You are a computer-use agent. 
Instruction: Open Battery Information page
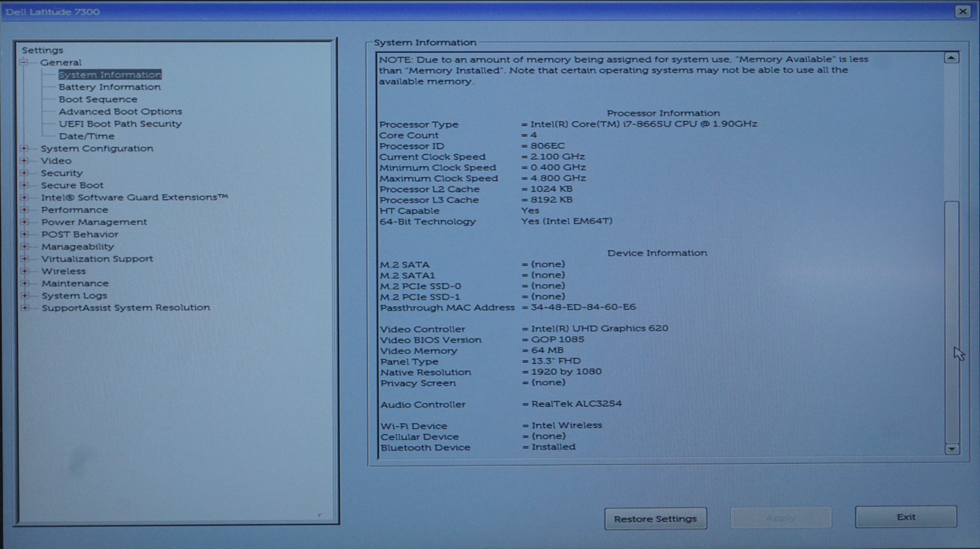pyautogui.click(x=110, y=87)
